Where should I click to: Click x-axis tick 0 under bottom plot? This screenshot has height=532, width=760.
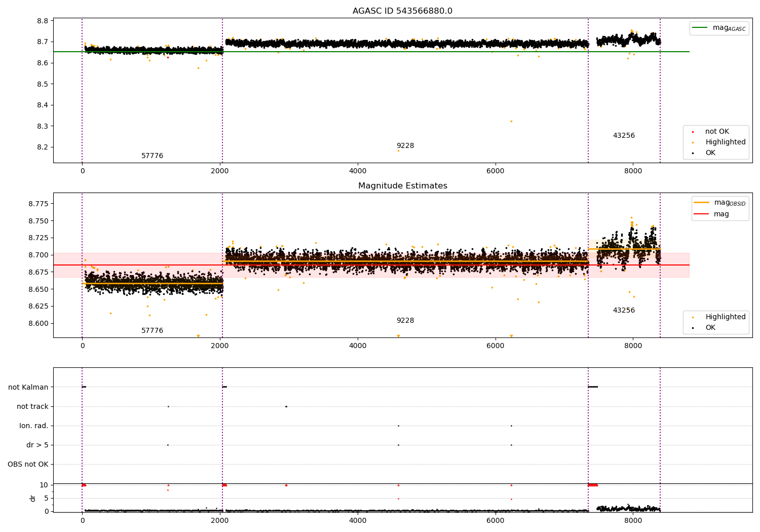coord(82,520)
